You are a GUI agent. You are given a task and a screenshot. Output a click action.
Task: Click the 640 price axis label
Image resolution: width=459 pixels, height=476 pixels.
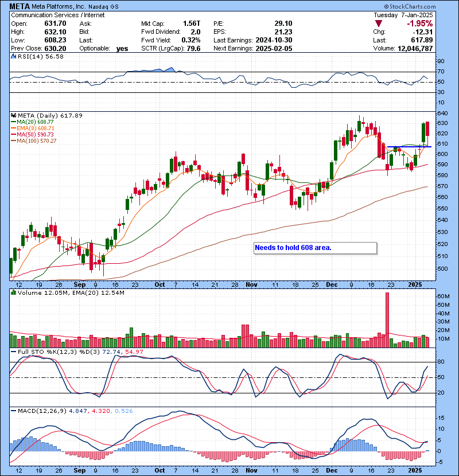click(442, 113)
